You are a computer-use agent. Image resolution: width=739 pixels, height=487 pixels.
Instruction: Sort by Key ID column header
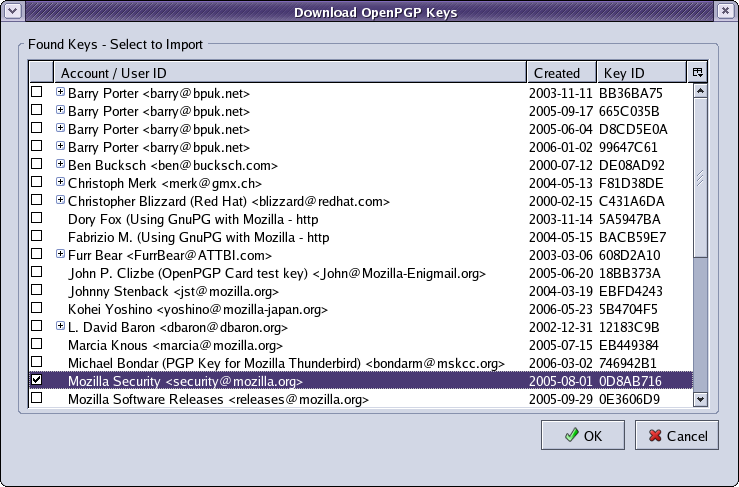coord(642,73)
